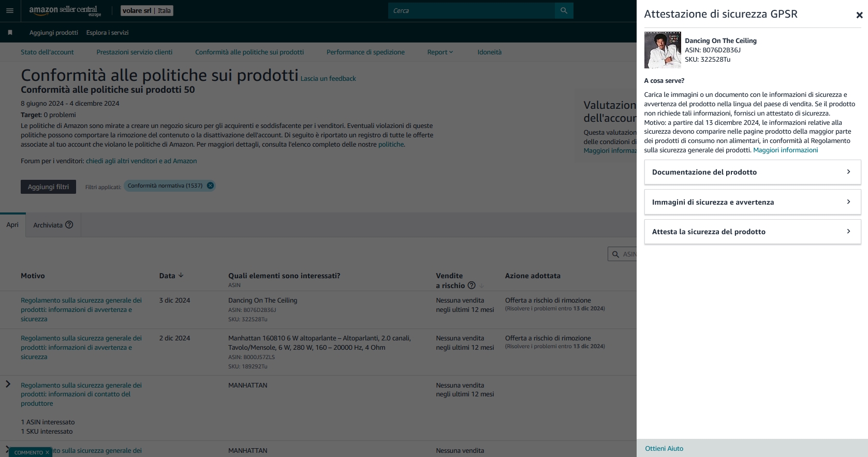Expand Attesta la sicurezza del prodotto
The width and height of the screenshot is (868, 457).
752,232
